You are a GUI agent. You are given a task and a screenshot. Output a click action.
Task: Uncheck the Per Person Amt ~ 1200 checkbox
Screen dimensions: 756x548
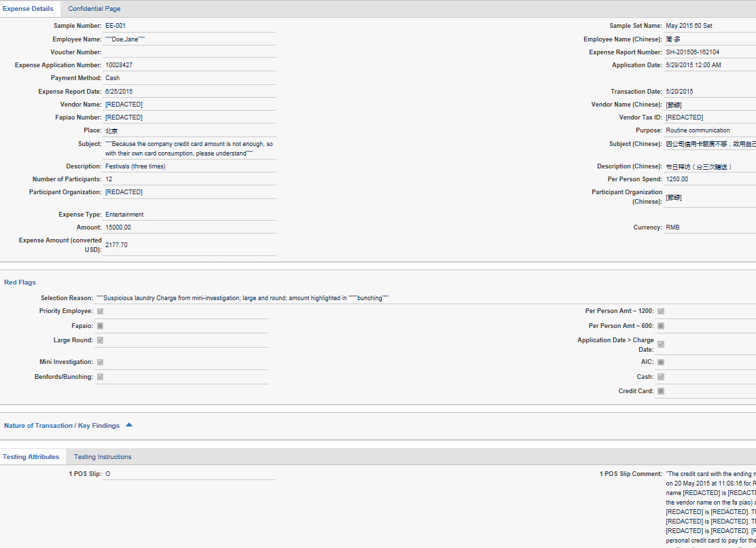coord(661,311)
